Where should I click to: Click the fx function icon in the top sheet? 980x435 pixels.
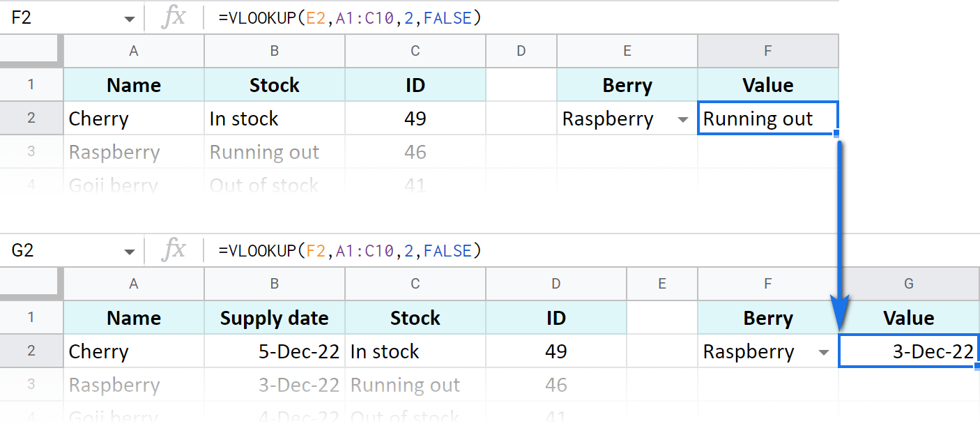pyautogui.click(x=174, y=17)
